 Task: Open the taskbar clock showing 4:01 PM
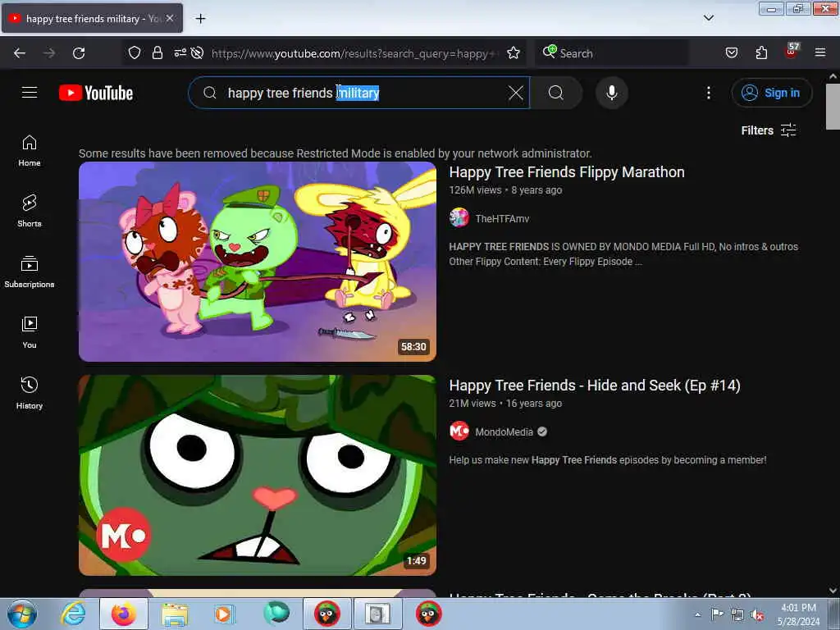798,614
